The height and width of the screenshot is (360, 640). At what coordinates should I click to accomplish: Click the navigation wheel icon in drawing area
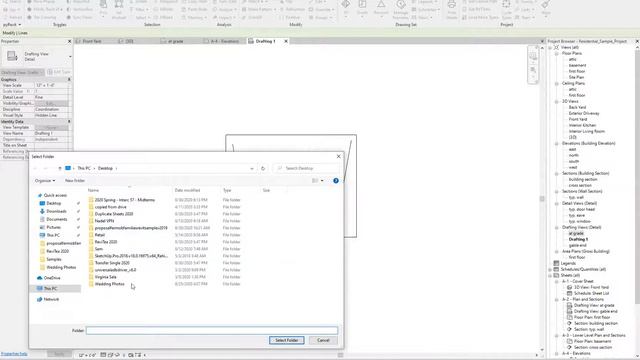[533, 57]
